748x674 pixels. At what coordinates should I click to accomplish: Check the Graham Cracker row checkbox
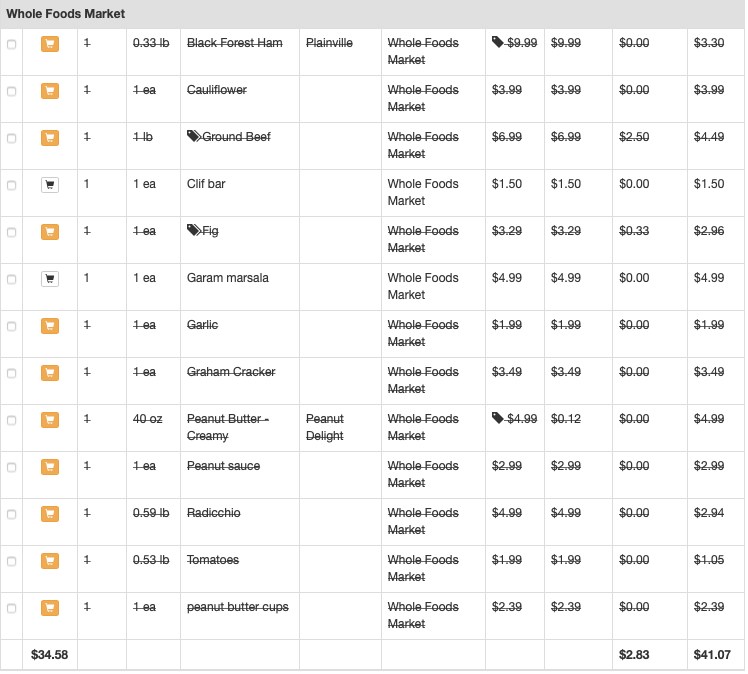[x=11, y=373]
